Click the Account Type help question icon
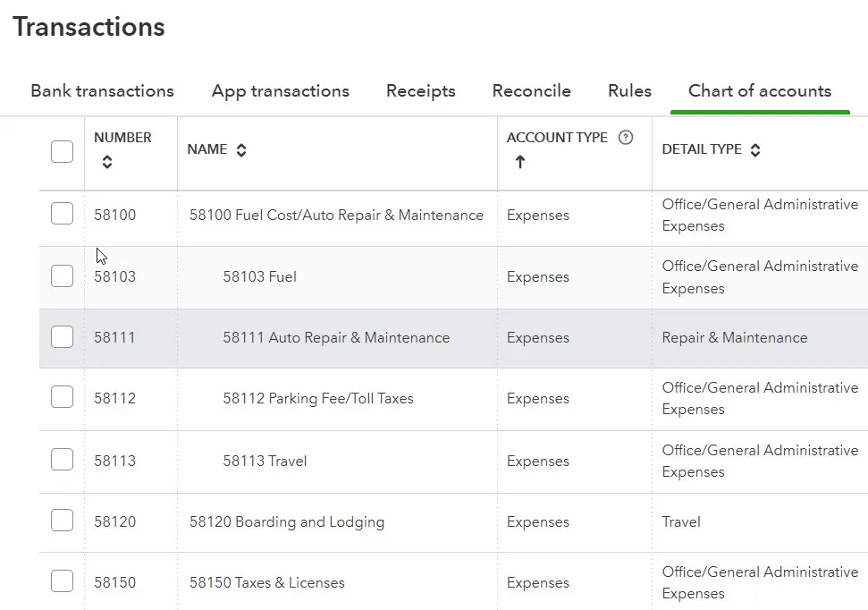868x610 pixels. 626,138
